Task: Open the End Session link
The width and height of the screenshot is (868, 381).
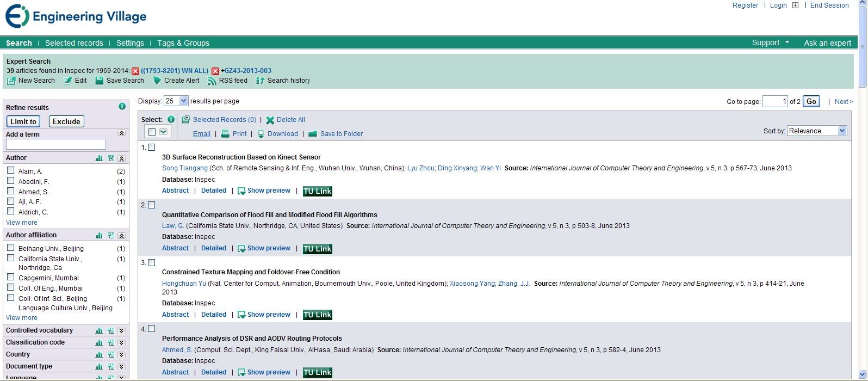Action: pos(829,5)
